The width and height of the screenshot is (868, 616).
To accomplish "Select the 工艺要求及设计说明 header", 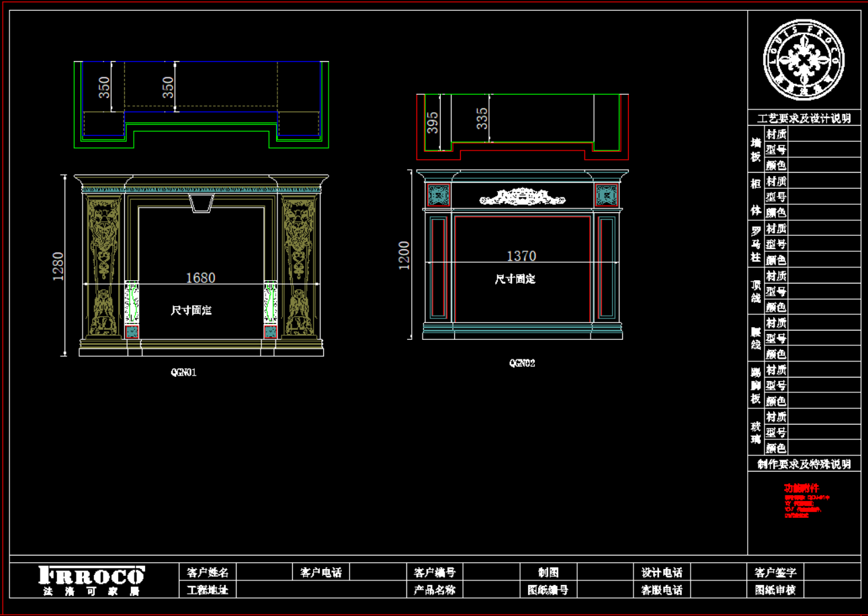I will (x=804, y=118).
